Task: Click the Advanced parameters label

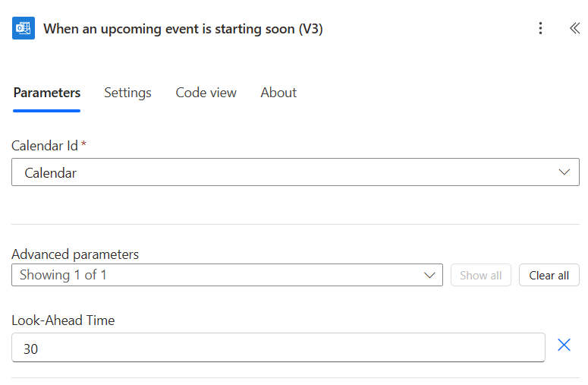Action: point(75,254)
